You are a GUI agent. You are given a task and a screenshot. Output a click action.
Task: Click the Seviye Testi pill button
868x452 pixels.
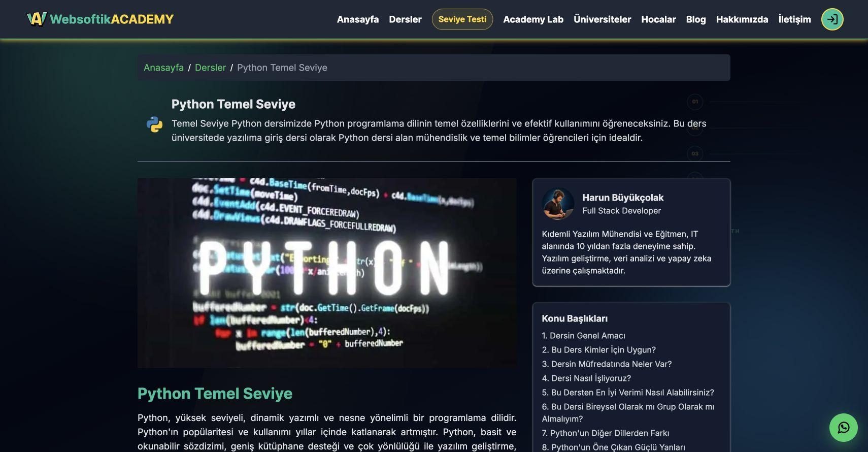(x=462, y=19)
